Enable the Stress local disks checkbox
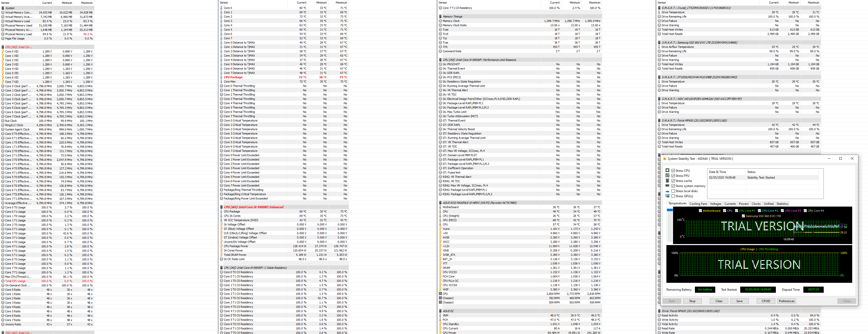The height and width of the screenshot is (334, 868). pos(673,191)
